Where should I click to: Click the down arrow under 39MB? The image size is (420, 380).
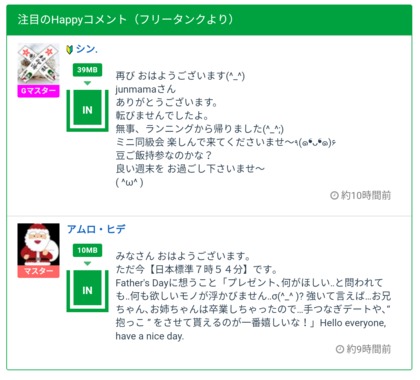[x=87, y=83]
